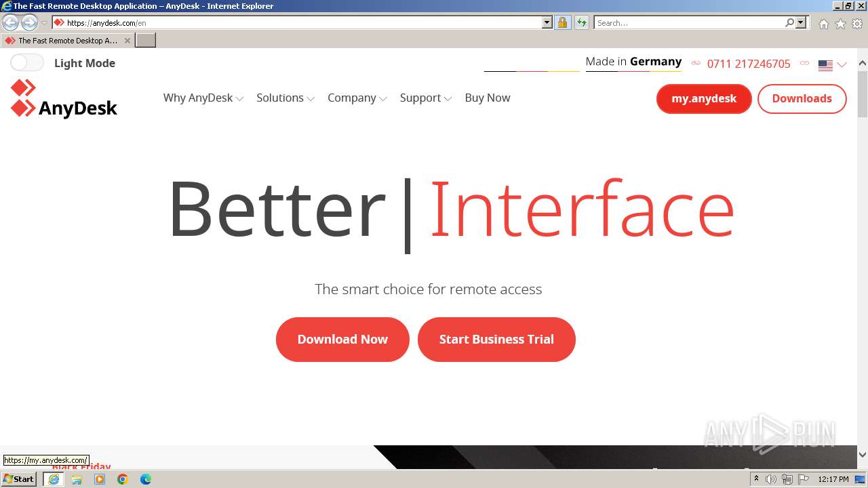Click the vertical scrollbar thumb
868x488 pixels.
(863, 94)
